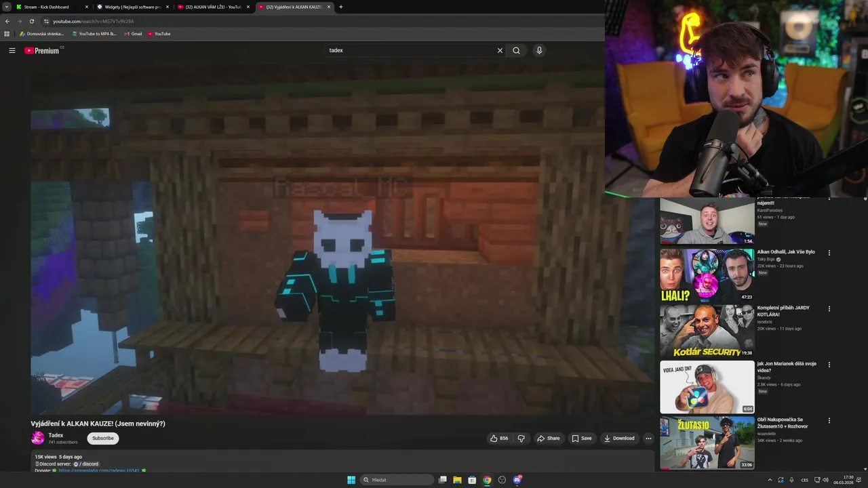Open Tadex channel avatar
Viewport: 868px width, 488px height.
(38, 439)
